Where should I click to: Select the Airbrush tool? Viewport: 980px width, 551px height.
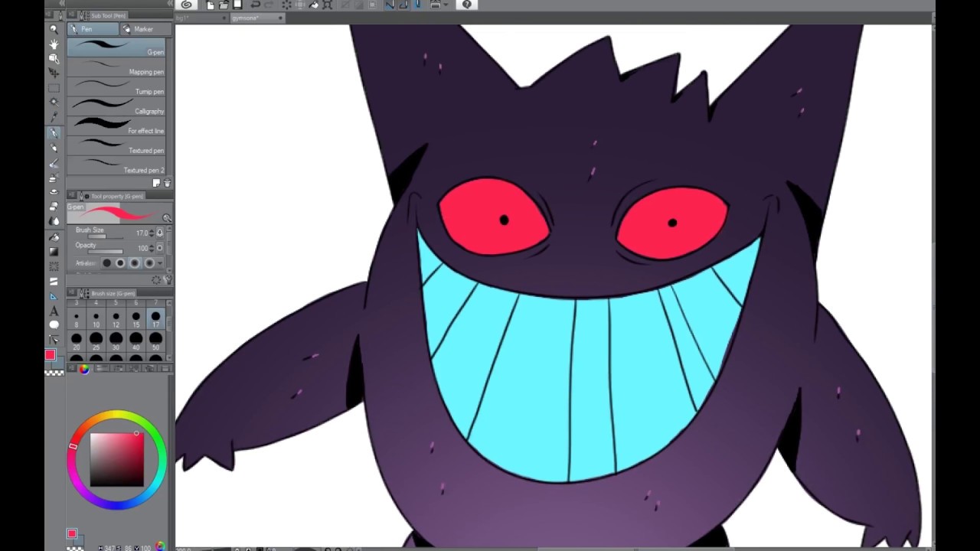click(54, 177)
